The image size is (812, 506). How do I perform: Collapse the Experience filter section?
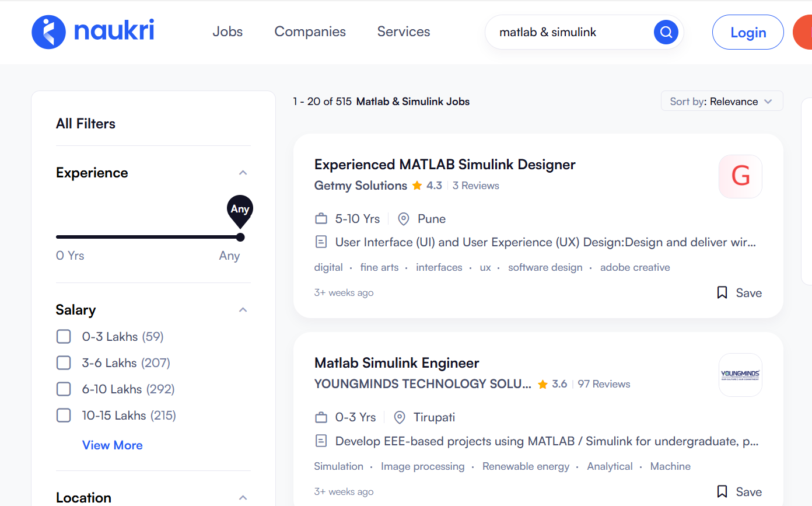[x=243, y=173]
